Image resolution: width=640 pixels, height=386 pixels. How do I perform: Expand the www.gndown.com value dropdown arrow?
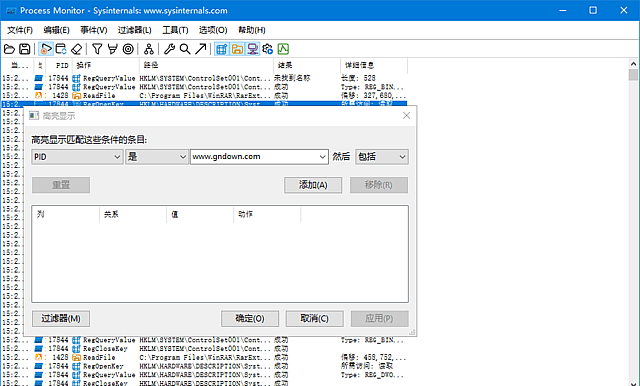[322, 157]
